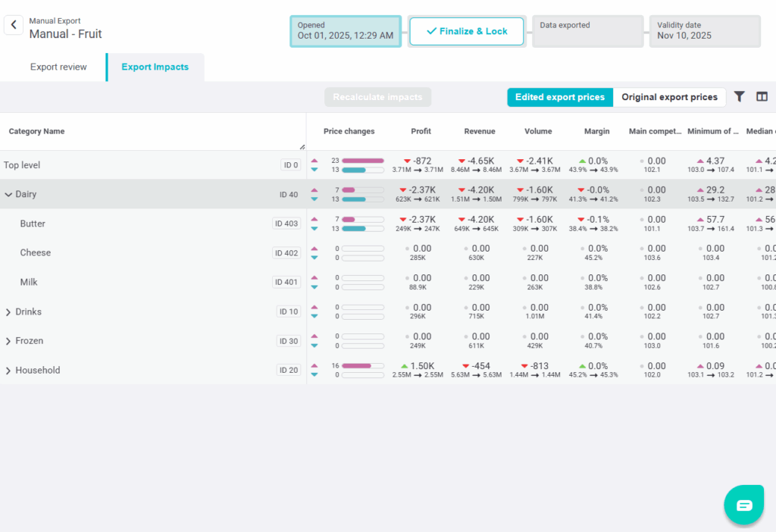Open the filter icon
This screenshot has width=776, height=532.
point(739,97)
